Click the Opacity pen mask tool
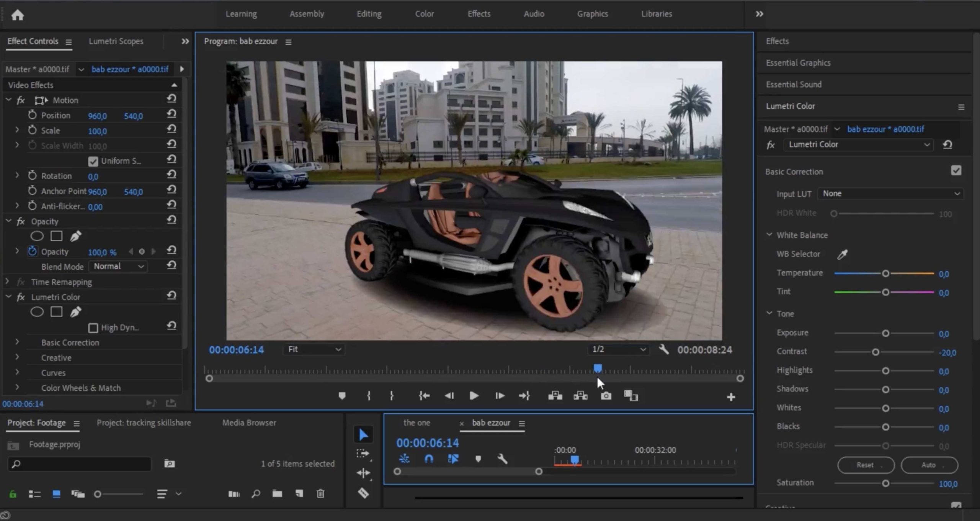 pos(76,236)
